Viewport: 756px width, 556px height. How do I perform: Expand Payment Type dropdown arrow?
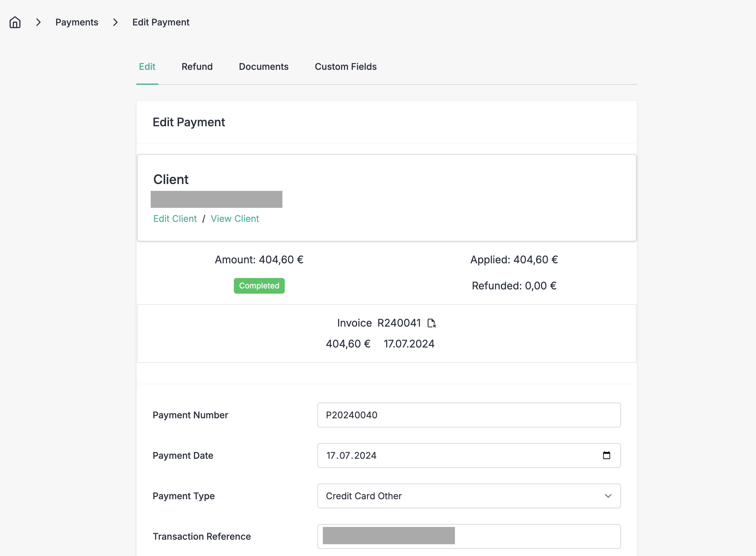point(608,496)
